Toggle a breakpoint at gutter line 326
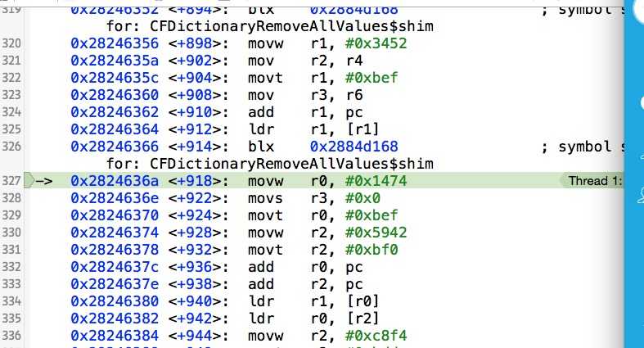Image resolution: width=644 pixels, height=348 pixels. tap(11, 147)
